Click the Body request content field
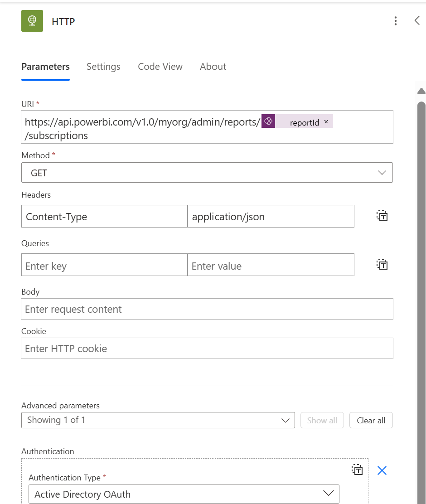Image resolution: width=426 pixels, height=504 pixels. [x=207, y=309]
